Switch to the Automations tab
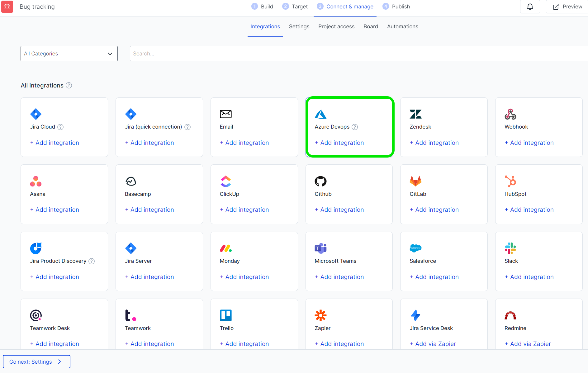Image resolution: width=588 pixels, height=373 pixels. [402, 26]
